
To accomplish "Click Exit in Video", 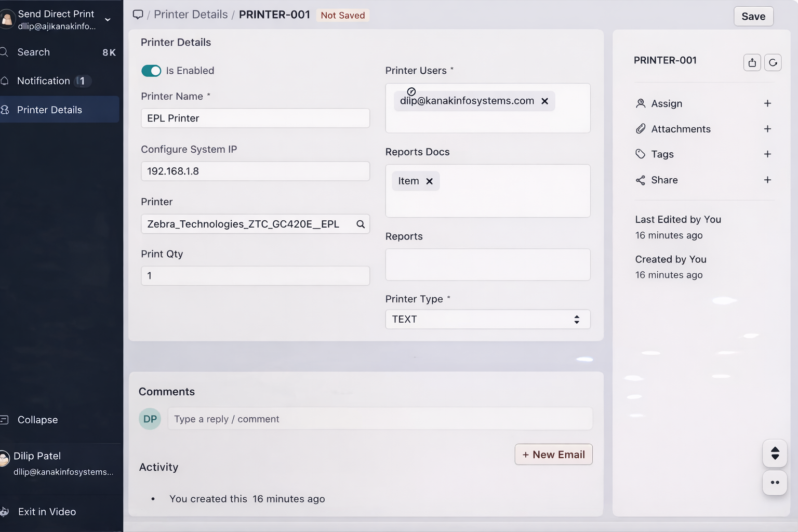I will [x=47, y=512].
